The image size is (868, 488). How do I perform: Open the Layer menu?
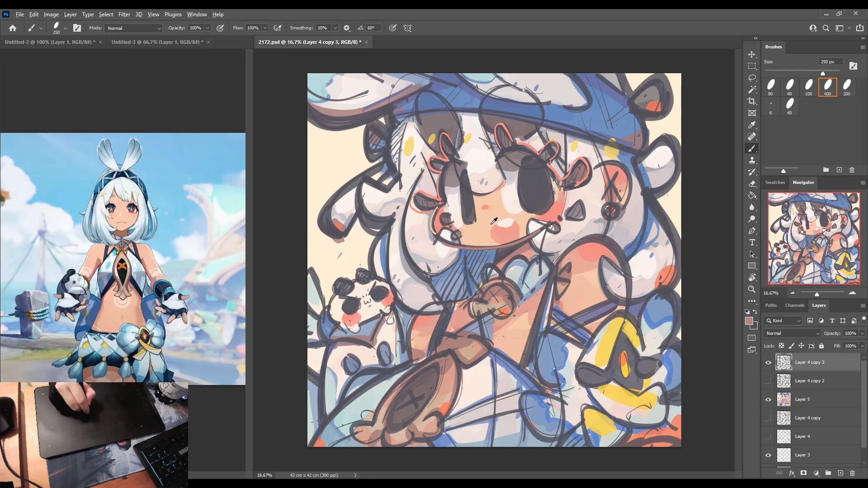point(70,14)
